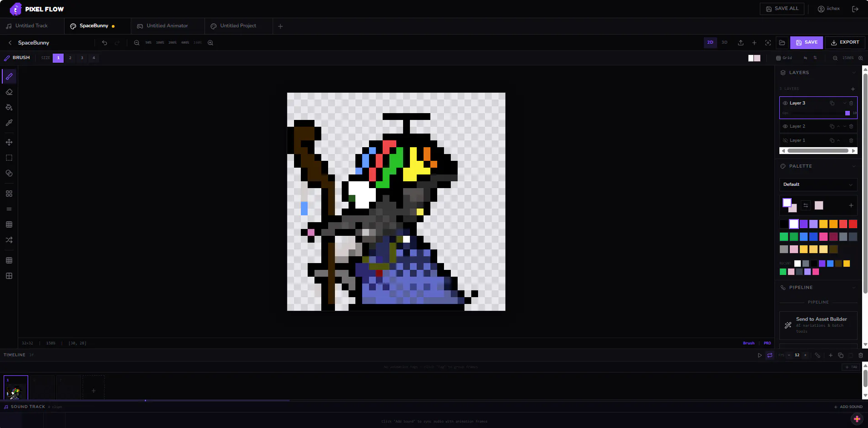Open the folder icon beside the Save button

pos(782,43)
